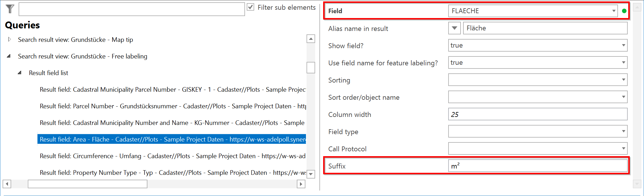Click the filter funnel icon
644x196 pixels.
[9, 9]
